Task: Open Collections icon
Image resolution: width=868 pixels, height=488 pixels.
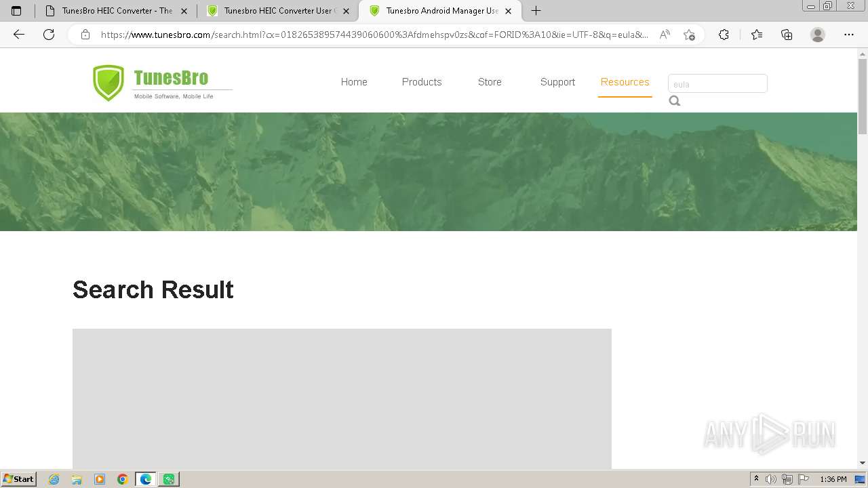Action: pyautogui.click(x=787, y=35)
